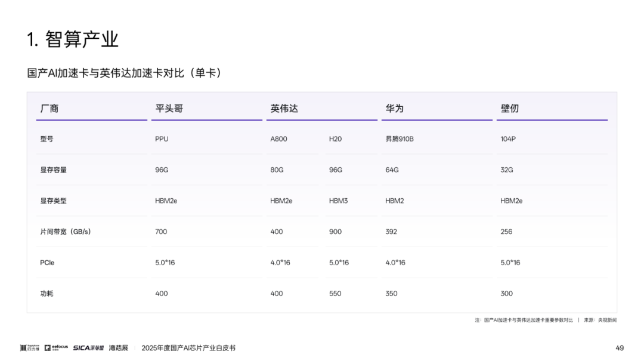The image size is (644, 363).
Task: Click the 壁仞 '256' bandwidth cell
Action: click(506, 232)
